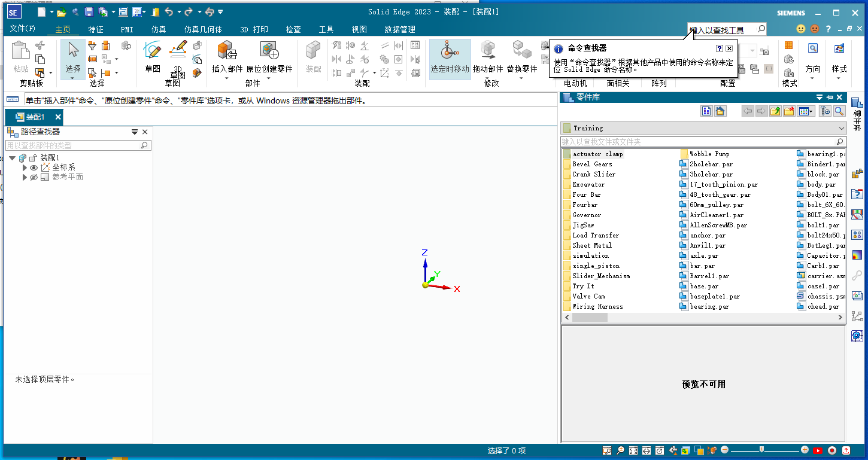Switch to the 3D 打印 ribbon tab
868x460 pixels.
pyautogui.click(x=254, y=29)
